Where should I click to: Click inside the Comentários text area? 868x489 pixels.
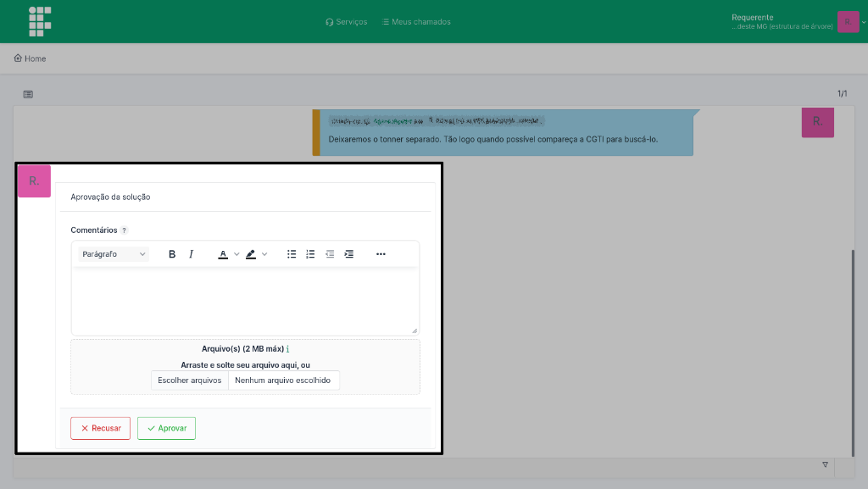[245, 301]
